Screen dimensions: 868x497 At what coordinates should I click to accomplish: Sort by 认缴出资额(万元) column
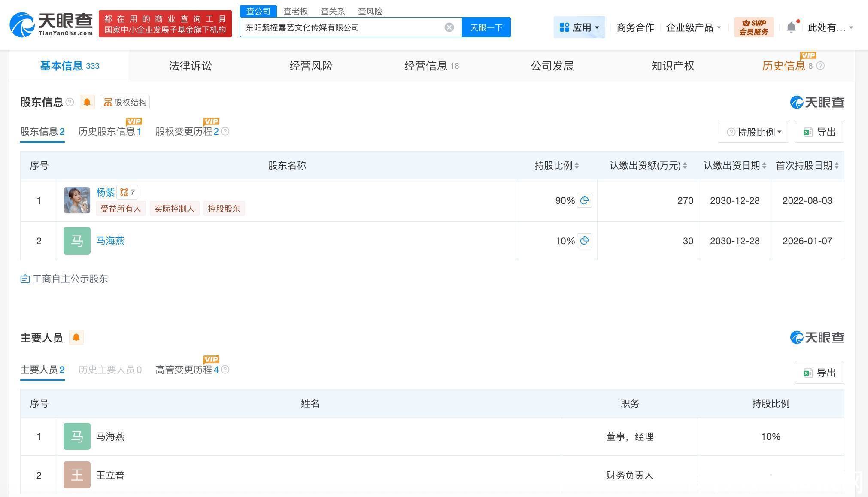click(x=648, y=166)
